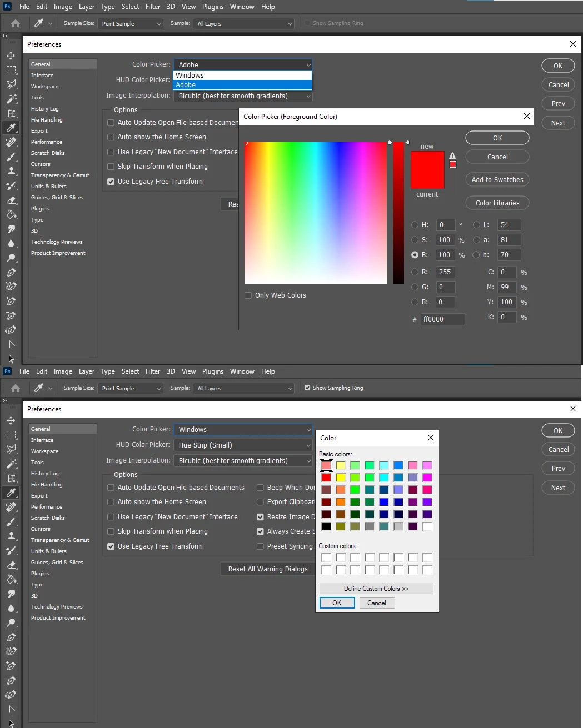Select Rectangular Marquee tool in upper Photoshop window
Image resolution: width=583 pixels, height=728 pixels.
click(x=11, y=70)
